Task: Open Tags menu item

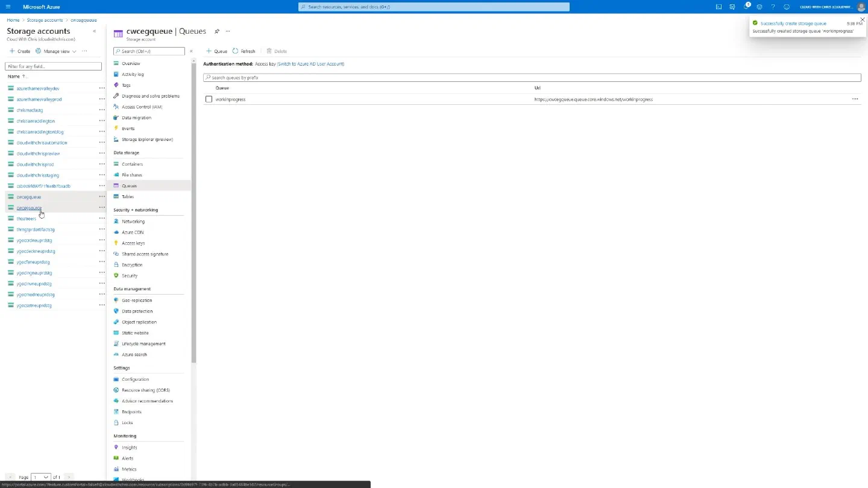Action: (x=126, y=85)
